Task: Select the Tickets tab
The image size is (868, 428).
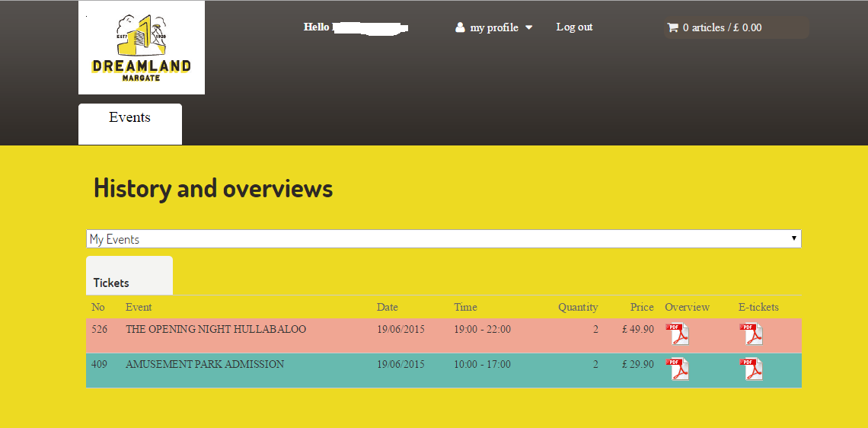Action: tap(129, 275)
